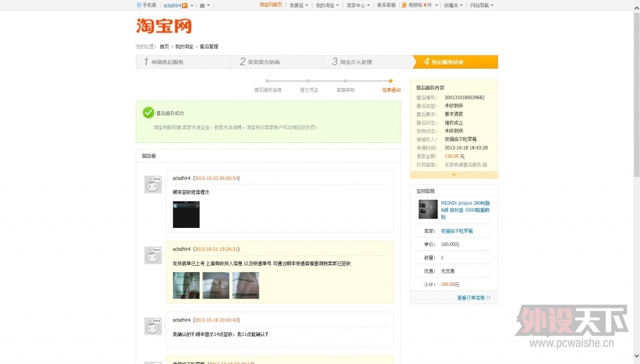This screenshot has height=364, width=640.
Task: Click the application time 2013-10-18 18:43:28
Action: 466,147
